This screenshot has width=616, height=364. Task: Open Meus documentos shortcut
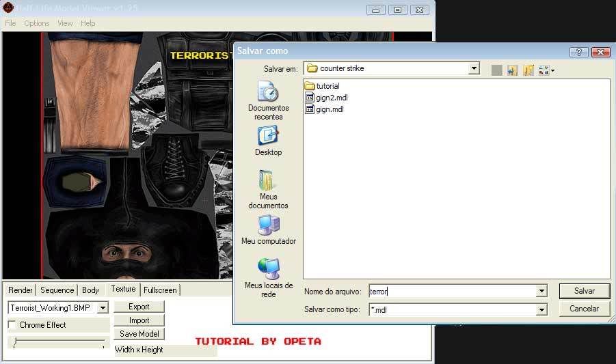pos(268,189)
